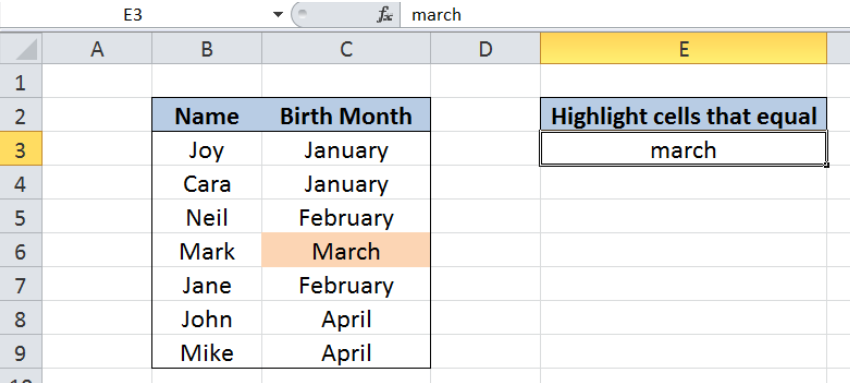
Task: Select Cara's January birth month cell
Action: (x=346, y=183)
